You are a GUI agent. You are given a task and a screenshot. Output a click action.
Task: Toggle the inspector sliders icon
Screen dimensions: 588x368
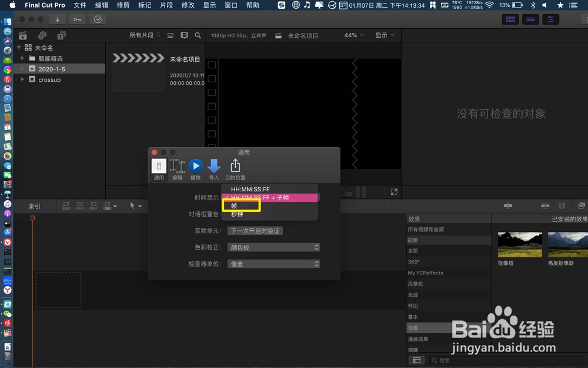(x=550, y=19)
